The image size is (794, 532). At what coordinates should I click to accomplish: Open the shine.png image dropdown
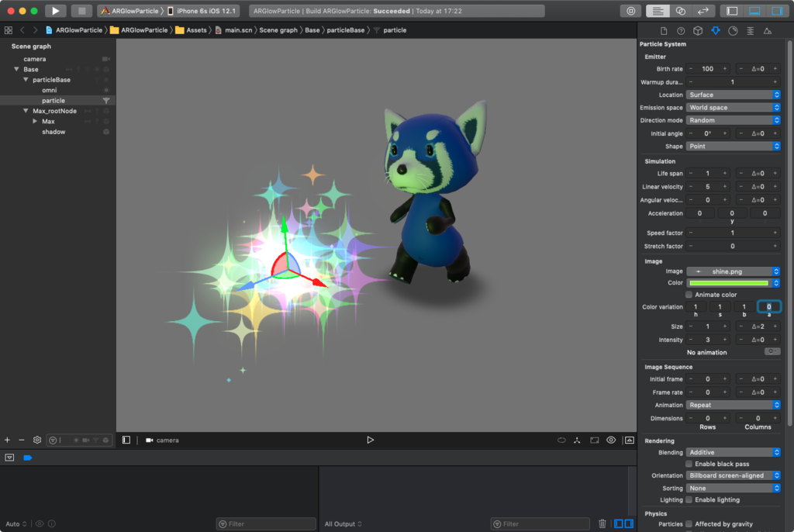734,271
